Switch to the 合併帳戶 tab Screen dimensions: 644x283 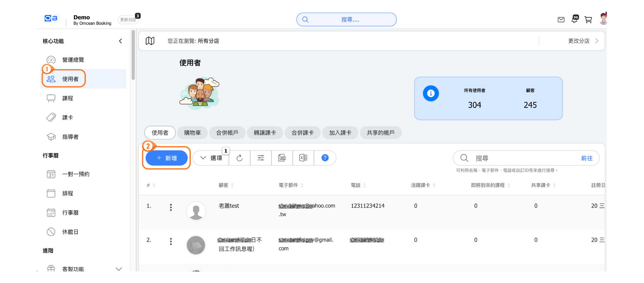227,133
